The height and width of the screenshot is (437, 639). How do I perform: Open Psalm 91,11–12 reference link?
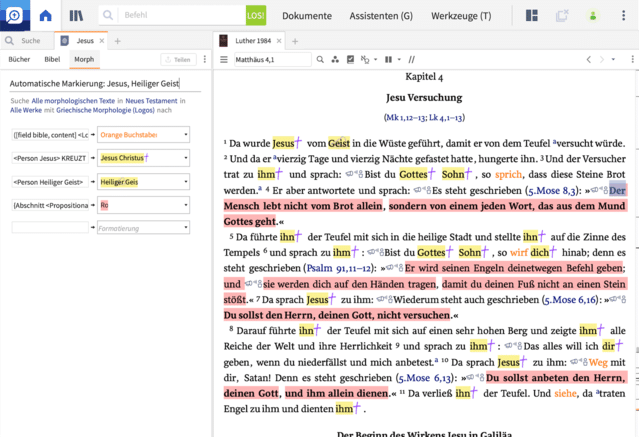pos(339,268)
